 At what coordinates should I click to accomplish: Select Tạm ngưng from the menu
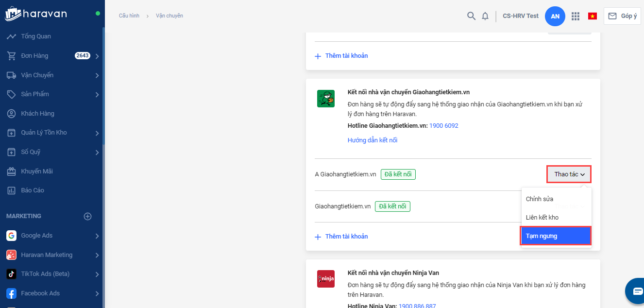(x=556, y=236)
